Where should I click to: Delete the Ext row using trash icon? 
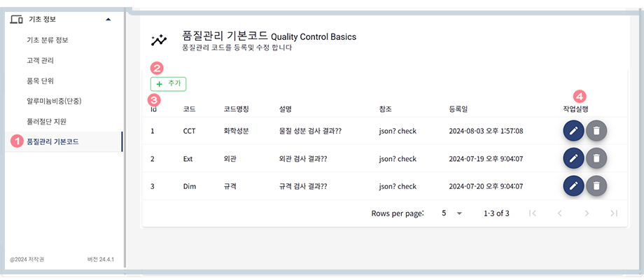(x=596, y=158)
